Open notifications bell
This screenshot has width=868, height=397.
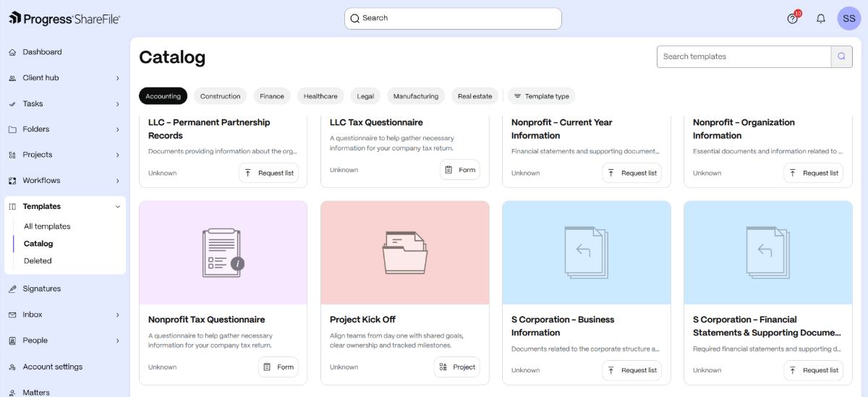(x=821, y=18)
